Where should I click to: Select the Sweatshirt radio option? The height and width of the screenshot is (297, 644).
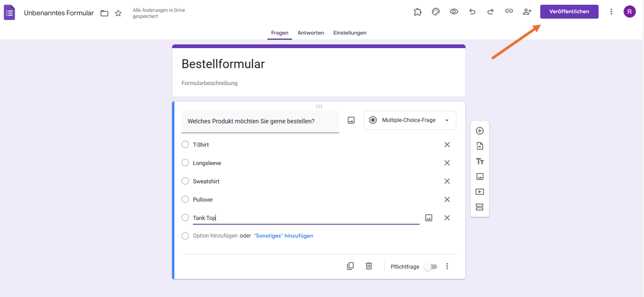185,181
